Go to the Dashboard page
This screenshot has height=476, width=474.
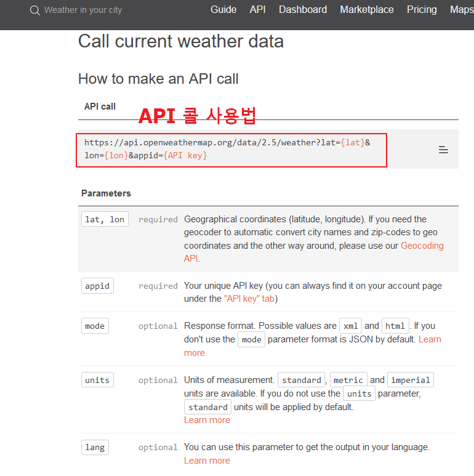303,10
